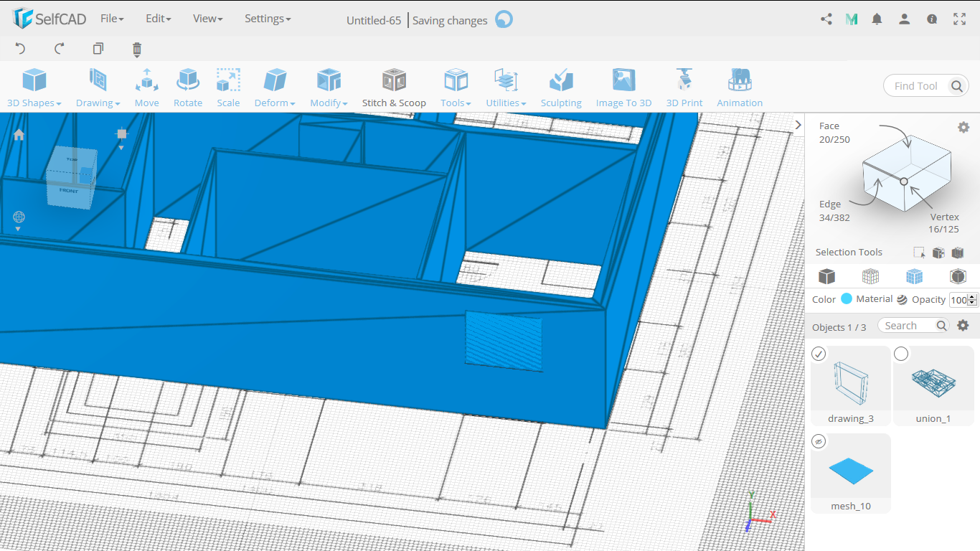Image resolution: width=980 pixels, height=551 pixels.
Task: Select the Move tool
Action: 146,88
